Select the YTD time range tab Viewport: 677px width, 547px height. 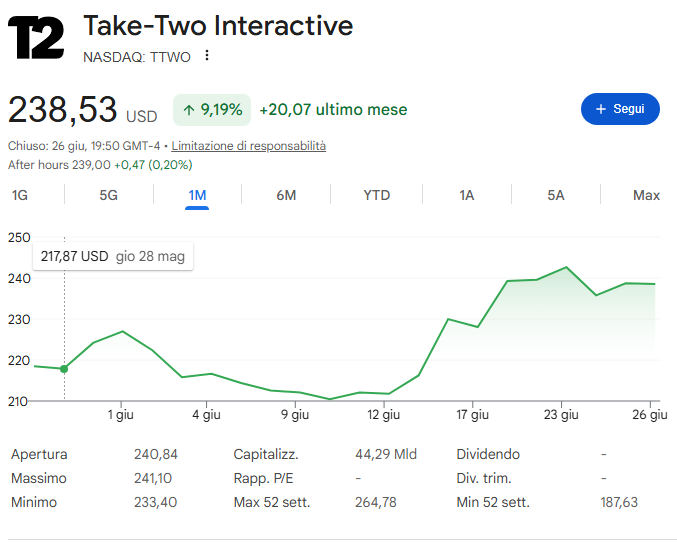tap(376, 195)
